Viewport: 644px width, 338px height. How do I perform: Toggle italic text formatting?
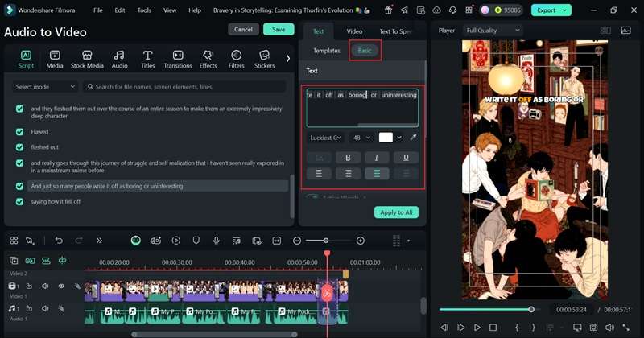[376, 158]
